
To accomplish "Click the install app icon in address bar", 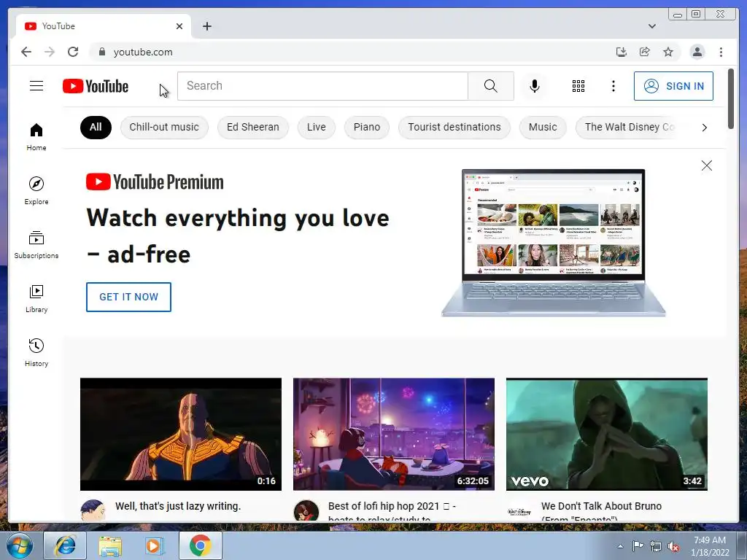I will (x=622, y=52).
